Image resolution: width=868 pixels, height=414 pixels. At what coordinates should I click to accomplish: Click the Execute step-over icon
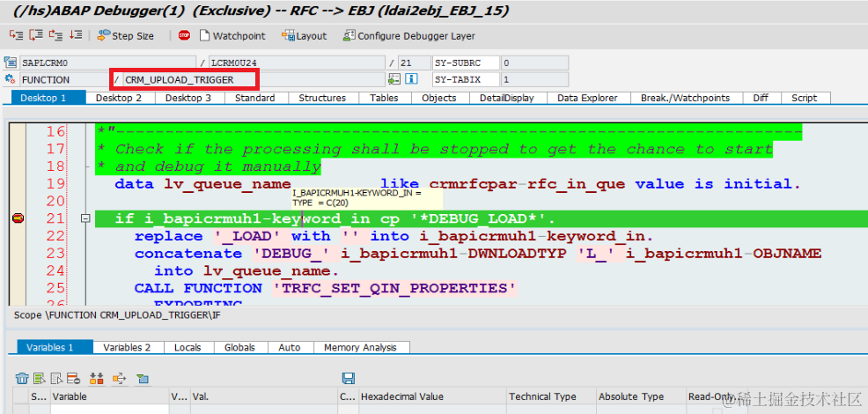[35, 35]
